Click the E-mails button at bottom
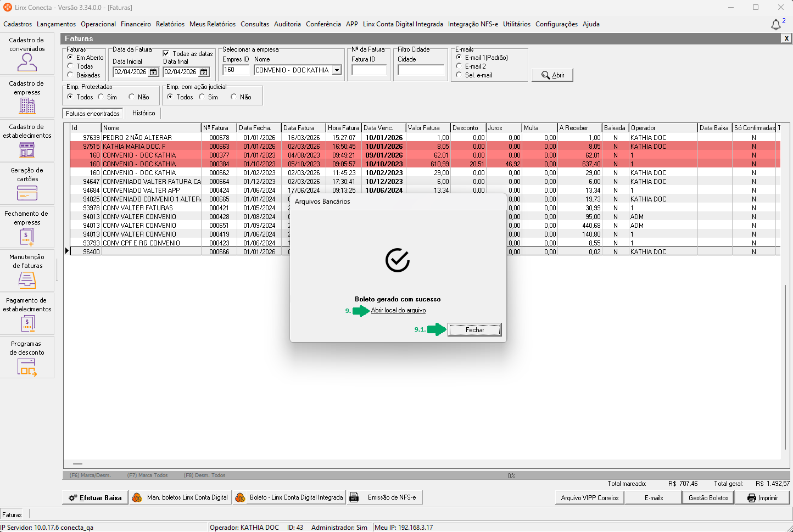This screenshot has height=532, width=793. tap(654, 498)
